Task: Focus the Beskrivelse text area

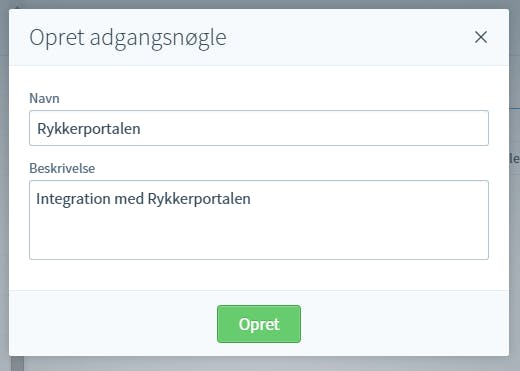Action: coord(259,220)
